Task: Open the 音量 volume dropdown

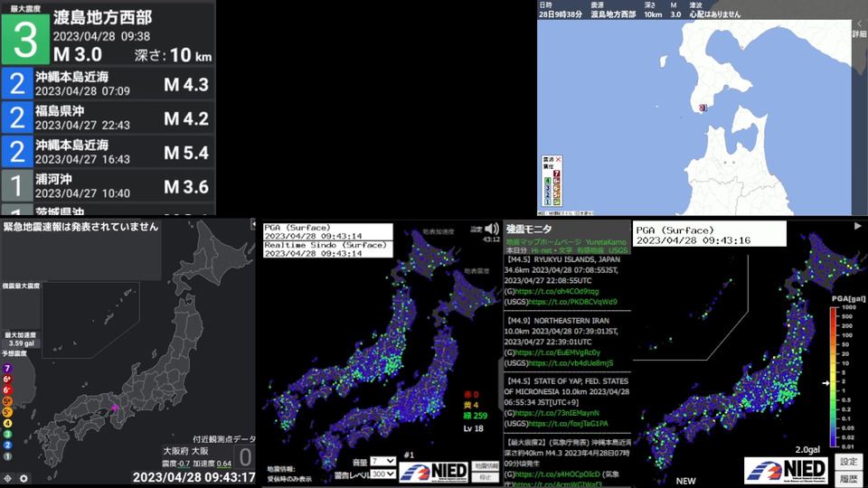Action: pyautogui.click(x=383, y=462)
